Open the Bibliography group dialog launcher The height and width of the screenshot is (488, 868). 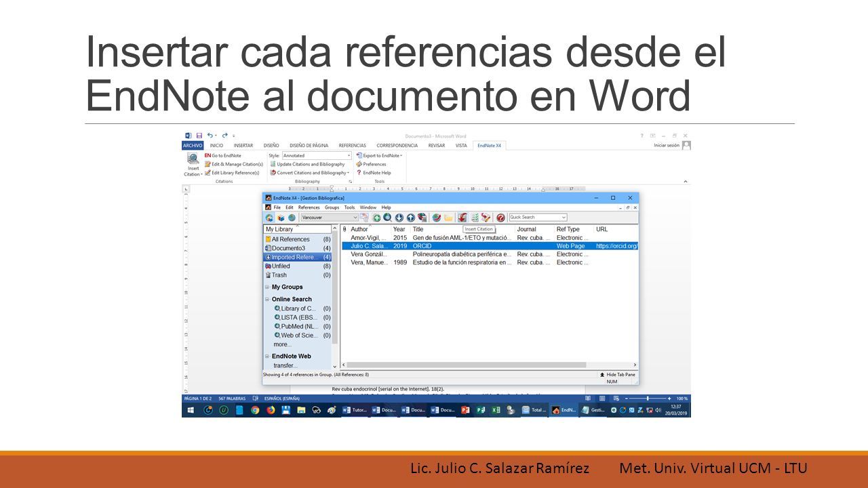coord(351,182)
